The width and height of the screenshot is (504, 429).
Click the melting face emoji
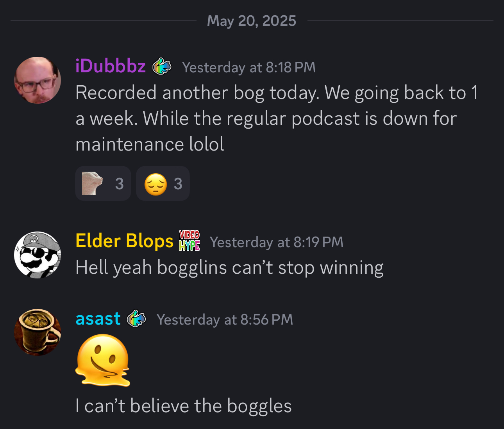coord(103,360)
